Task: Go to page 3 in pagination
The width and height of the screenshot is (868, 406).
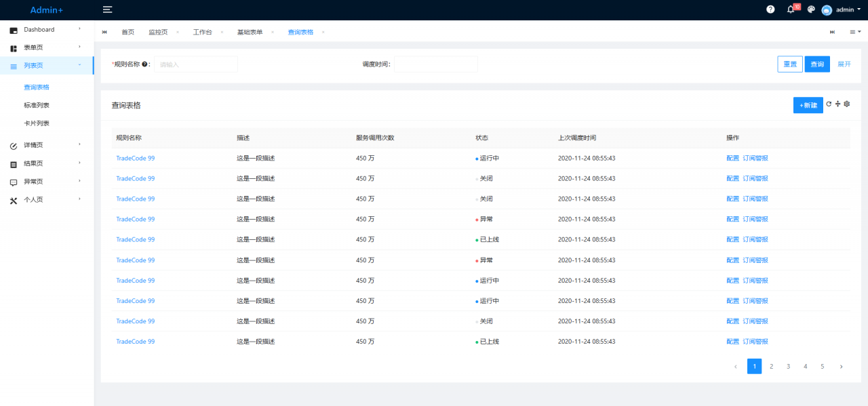Action: [x=788, y=367]
